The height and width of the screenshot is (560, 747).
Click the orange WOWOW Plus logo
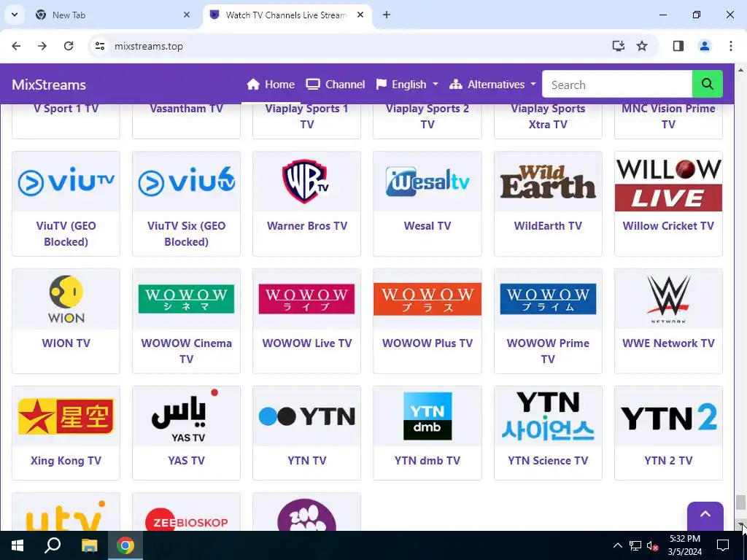tap(427, 299)
